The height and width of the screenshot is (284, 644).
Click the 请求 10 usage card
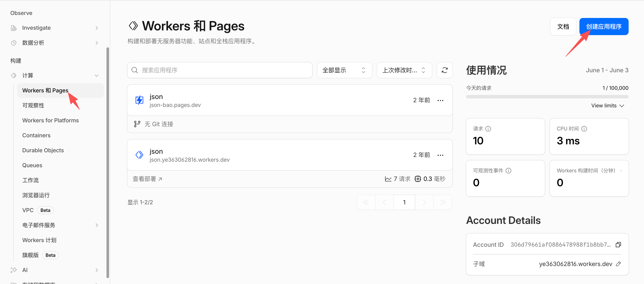pos(505,136)
